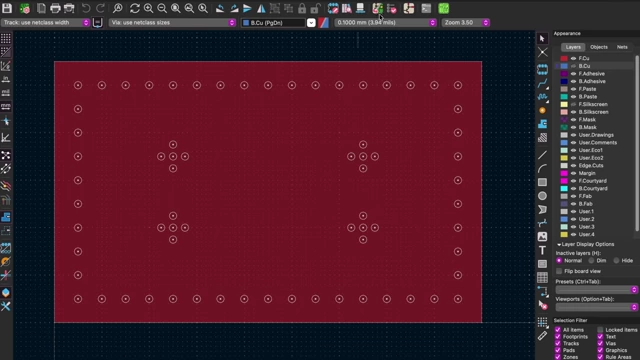Select the Hide inactive layers option
The image size is (640, 360).
pos(616,260)
